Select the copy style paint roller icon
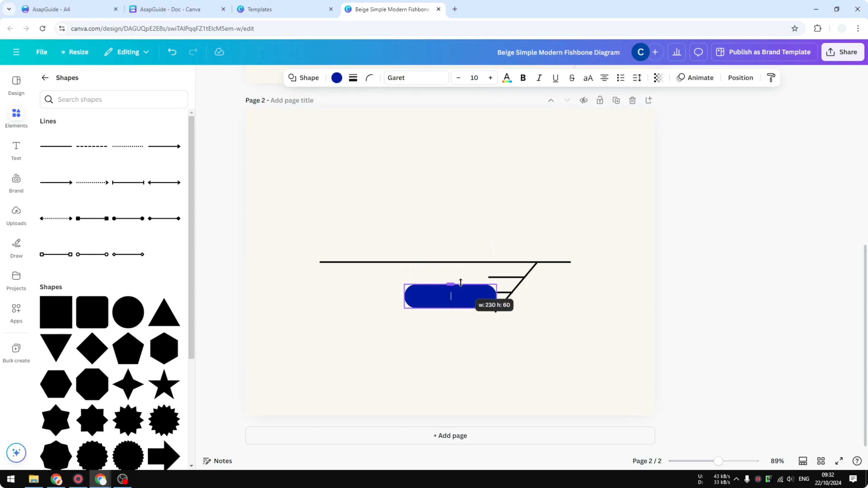Screen dimensions: 868x488 click(x=772, y=78)
